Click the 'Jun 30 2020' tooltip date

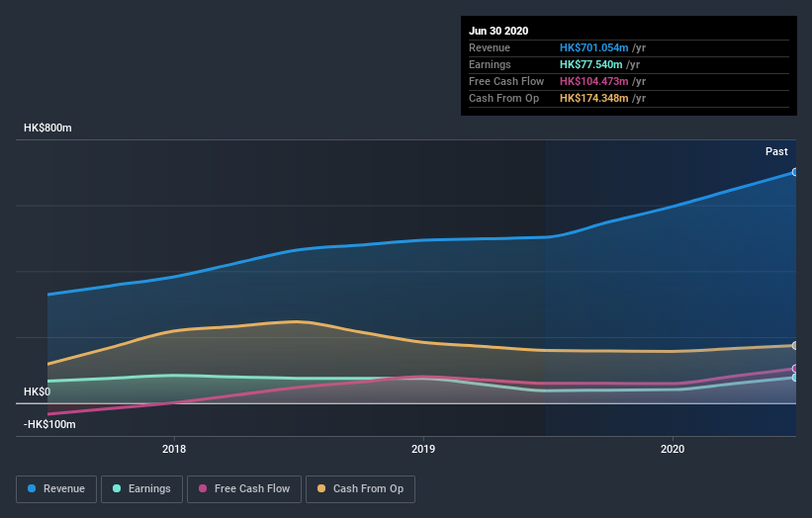point(498,31)
